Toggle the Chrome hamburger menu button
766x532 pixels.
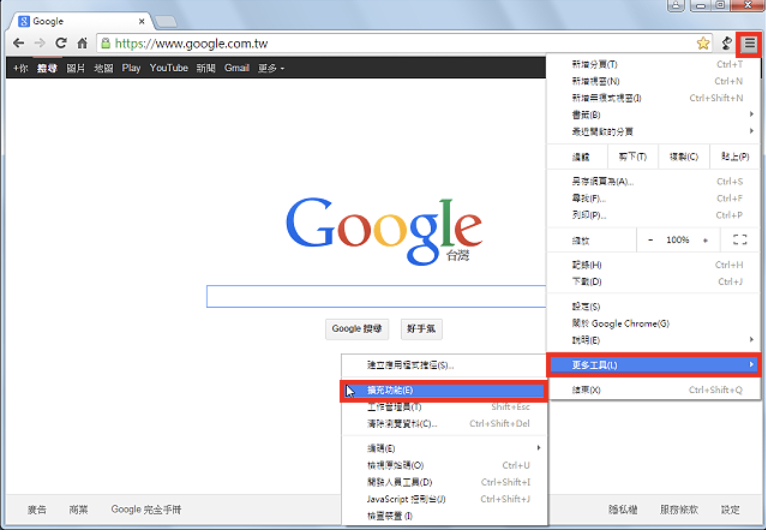pos(749,44)
